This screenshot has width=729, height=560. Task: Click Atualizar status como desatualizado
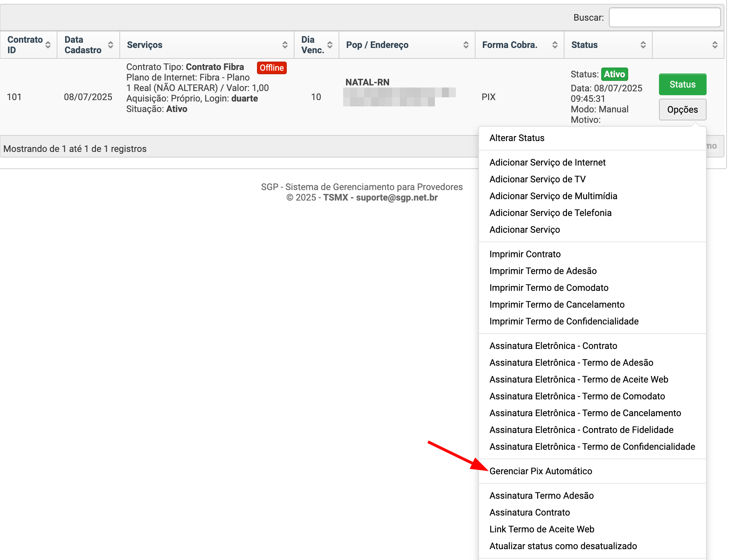[x=563, y=546]
